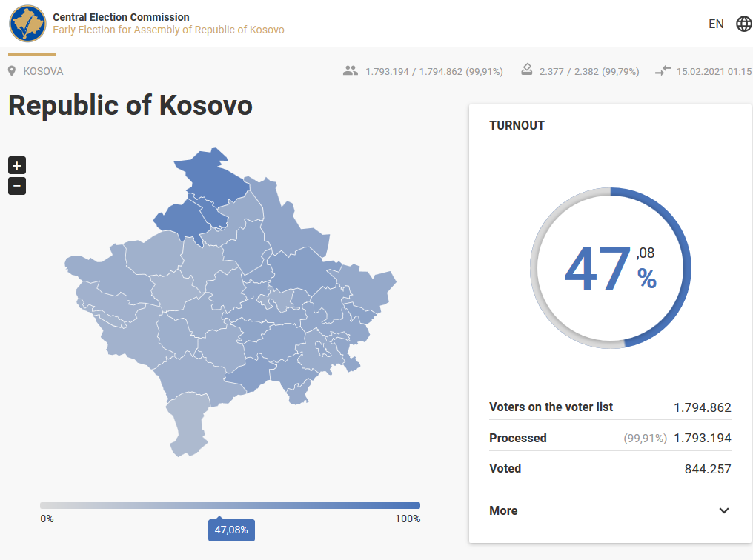This screenshot has height=560, width=753.
Task: Expand the More row in the turnout panel
Action: click(504, 510)
